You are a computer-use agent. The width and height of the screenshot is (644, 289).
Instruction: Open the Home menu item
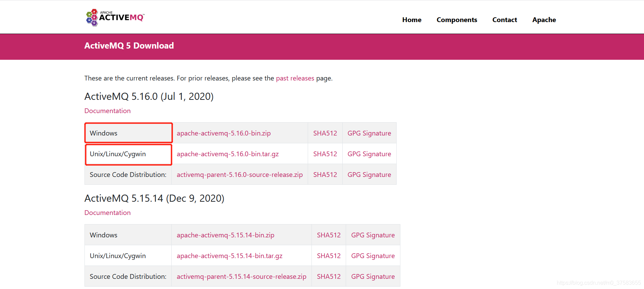[412, 20]
